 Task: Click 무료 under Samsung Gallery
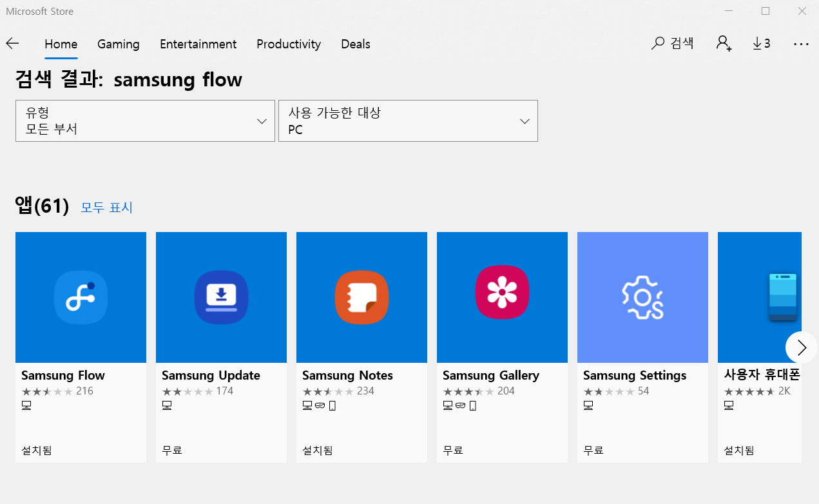(x=453, y=451)
